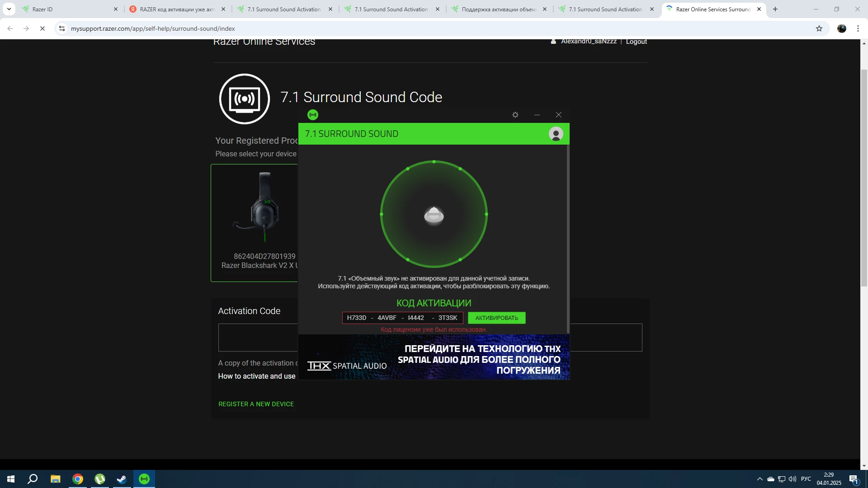Click the Razer Surround logo icon

313,115
